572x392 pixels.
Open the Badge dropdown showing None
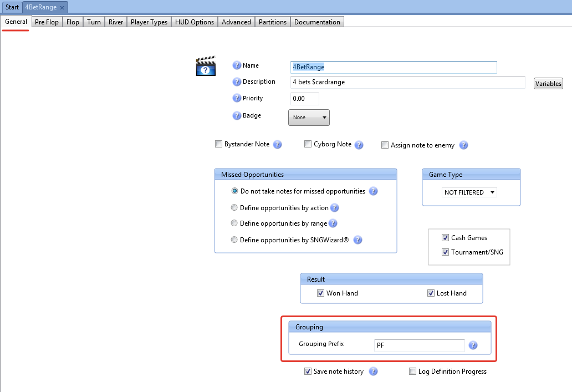309,117
